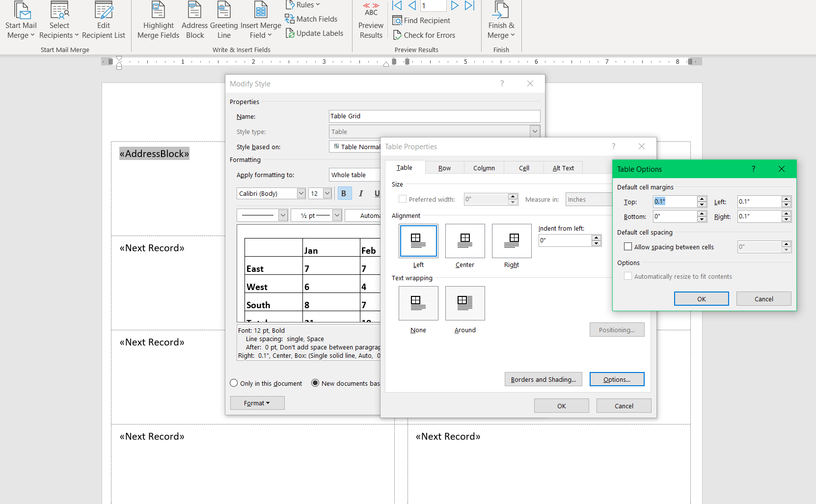Open Insert Merge Field menu
The width and height of the screenshot is (816, 504).
(261, 21)
